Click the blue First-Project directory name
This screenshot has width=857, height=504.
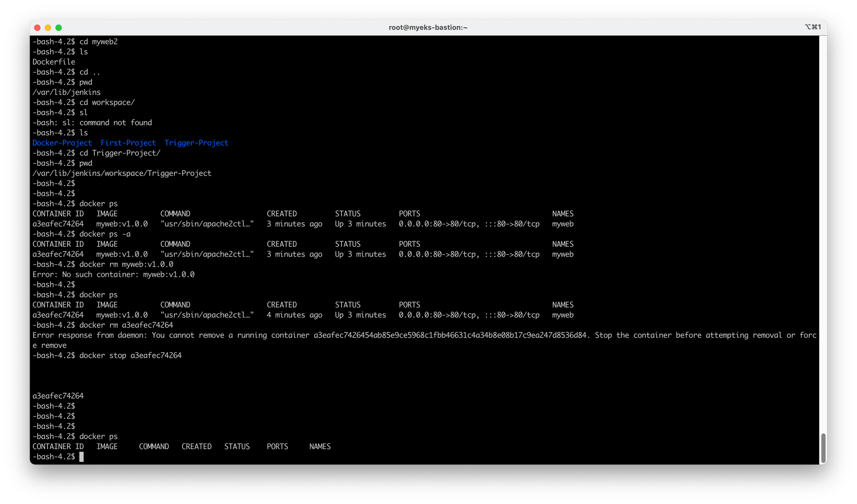click(128, 143)
